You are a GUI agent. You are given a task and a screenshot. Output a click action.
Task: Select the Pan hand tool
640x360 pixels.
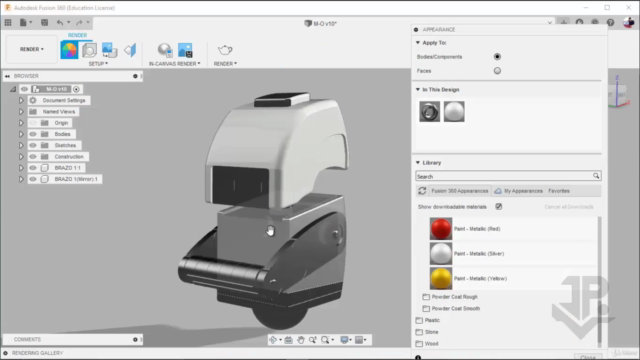coord(301,340)
